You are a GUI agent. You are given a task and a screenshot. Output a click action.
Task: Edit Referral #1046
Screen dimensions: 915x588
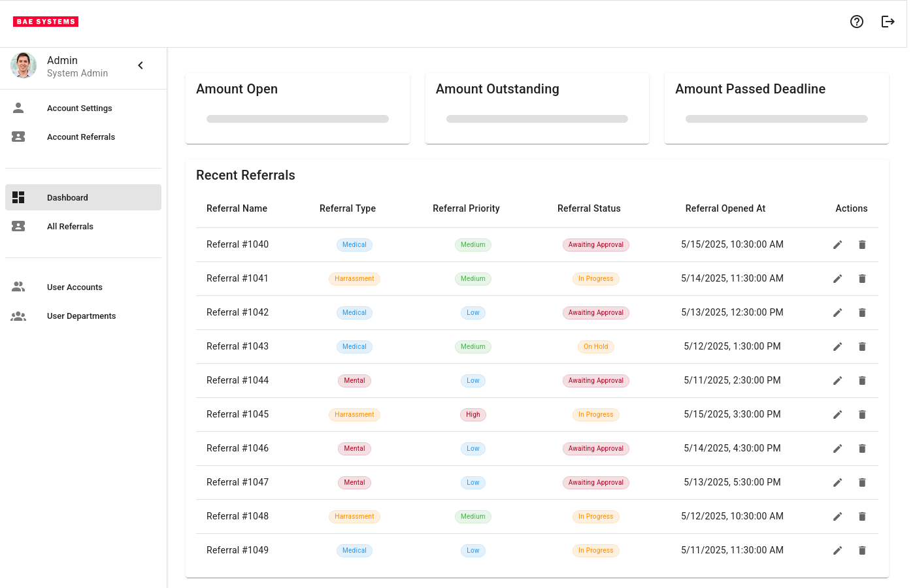tap(838, 449)
